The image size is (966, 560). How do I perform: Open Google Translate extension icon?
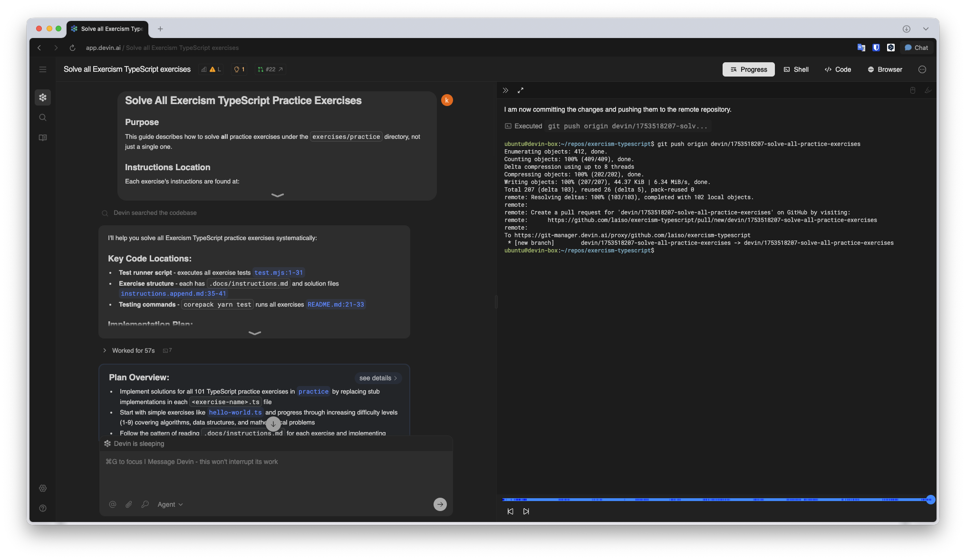(861, 48)
